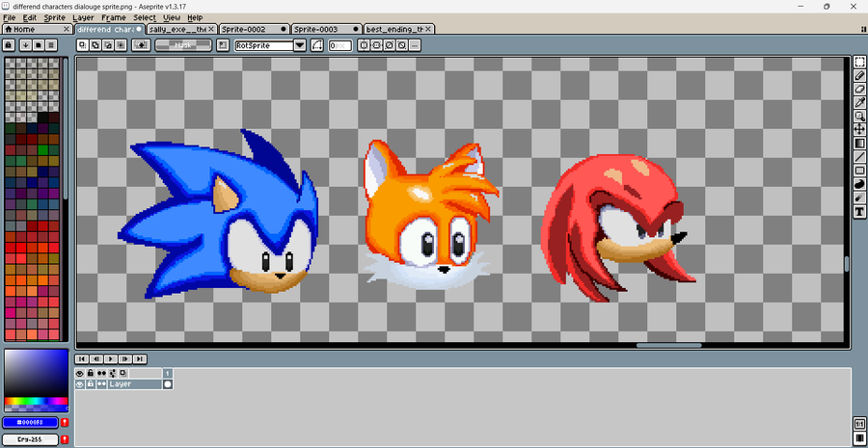Screen dimensions: 868x448
Task: Open the Edit menu
Action: pyautogui.click(x=29, y=17)
